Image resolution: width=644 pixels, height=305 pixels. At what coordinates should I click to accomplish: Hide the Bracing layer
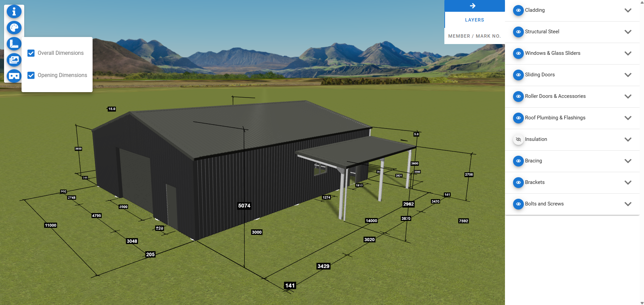[x=518, y=161]
